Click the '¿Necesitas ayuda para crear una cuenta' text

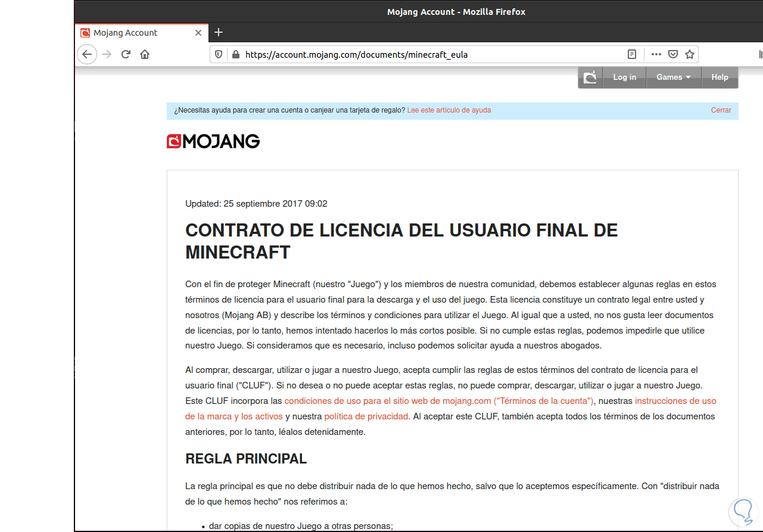289,110
